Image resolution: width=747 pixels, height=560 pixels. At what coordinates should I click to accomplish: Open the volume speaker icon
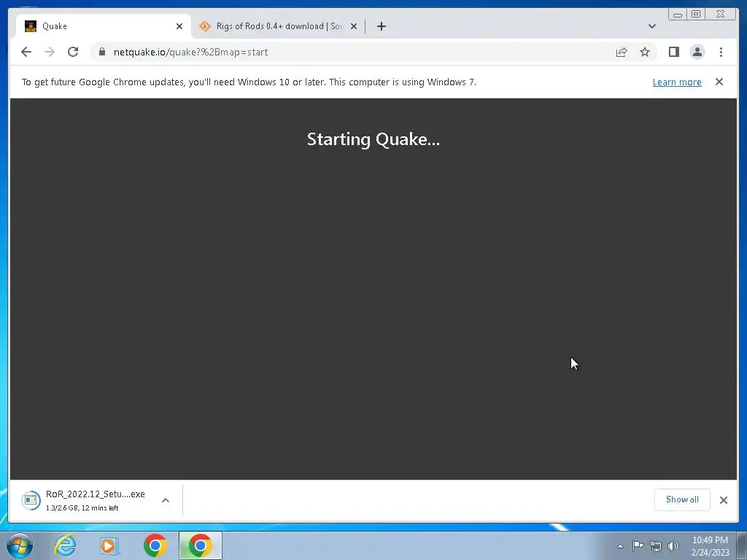click(x=673, y=546)
